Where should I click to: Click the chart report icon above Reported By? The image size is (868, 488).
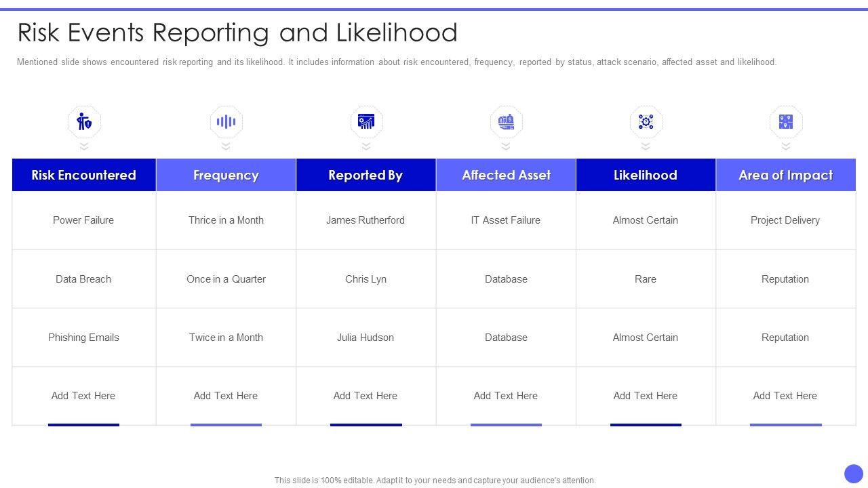pos(366,122)
